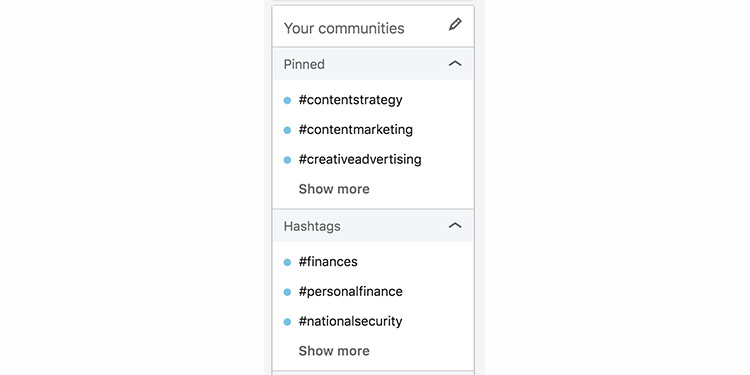Click the blue dot beside #personalfinance
750x375 pixels.
[287, 292]
